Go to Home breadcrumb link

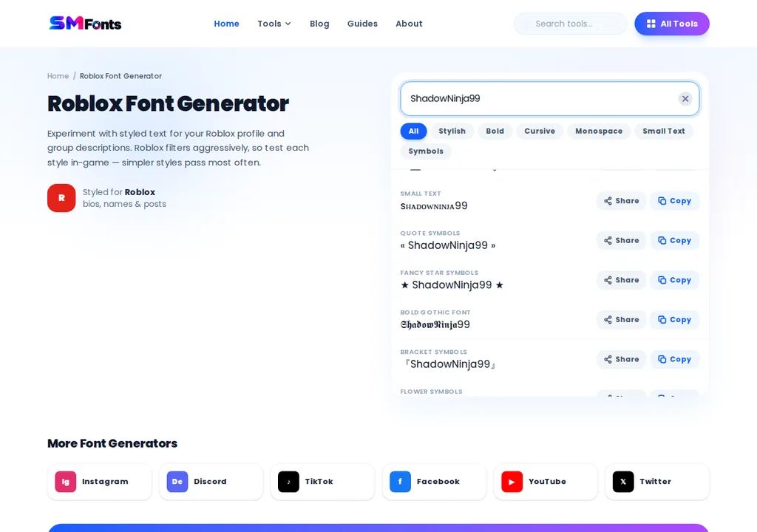58,76
